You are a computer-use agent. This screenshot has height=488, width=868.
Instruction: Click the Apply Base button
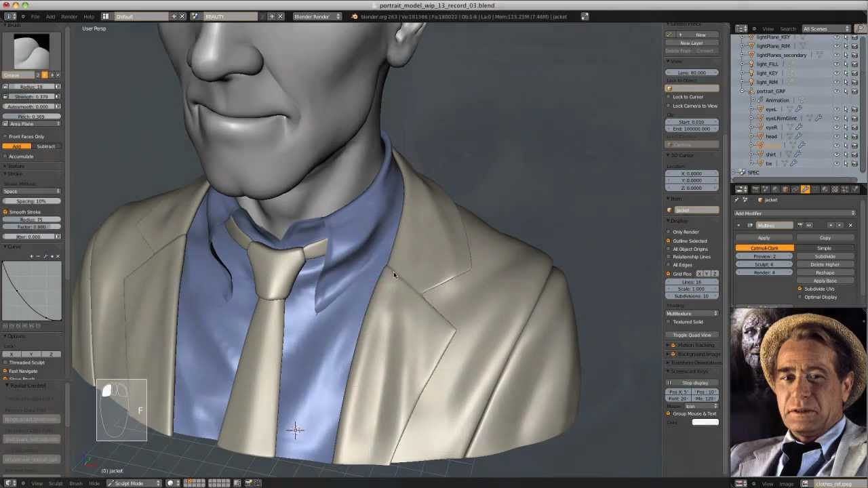click(825, 281)
